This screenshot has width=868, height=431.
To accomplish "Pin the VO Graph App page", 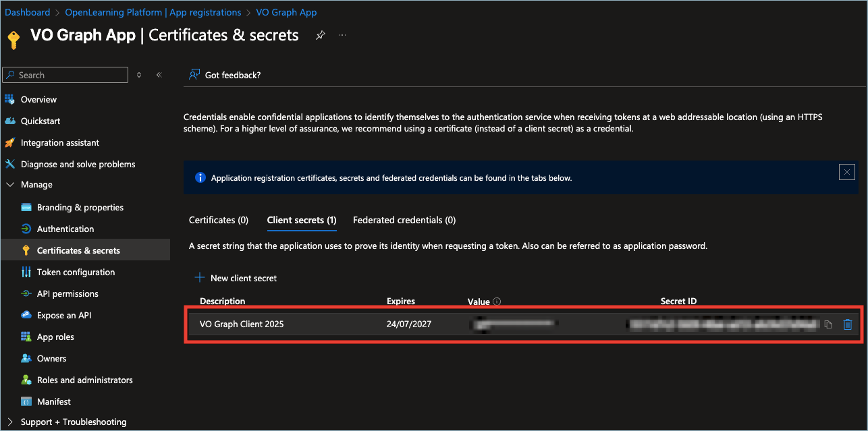I will click(320, 36).
